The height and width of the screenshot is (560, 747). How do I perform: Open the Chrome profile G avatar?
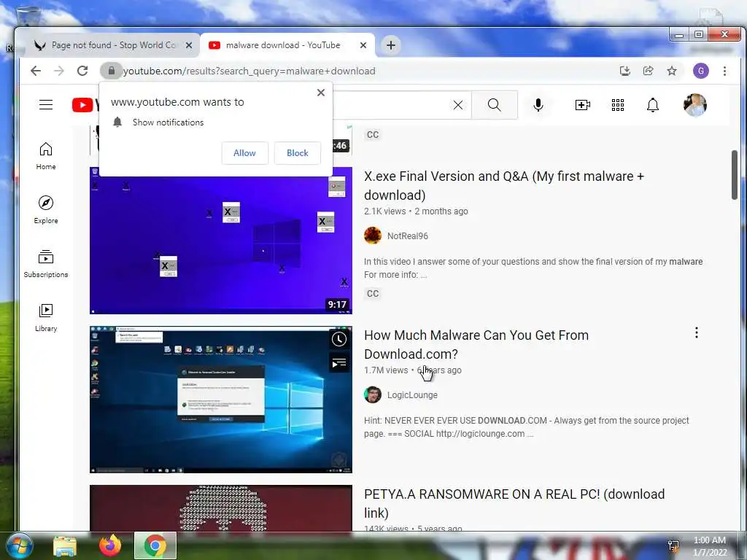701,71
